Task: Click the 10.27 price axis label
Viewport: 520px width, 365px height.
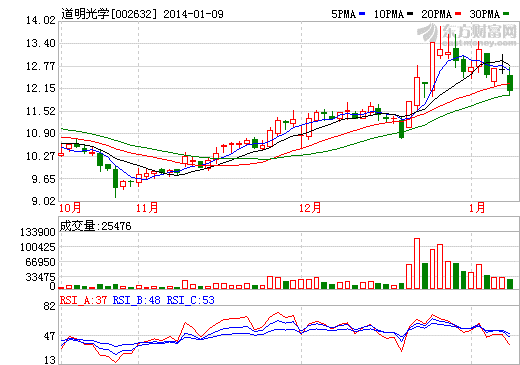Action: (41, 156)
